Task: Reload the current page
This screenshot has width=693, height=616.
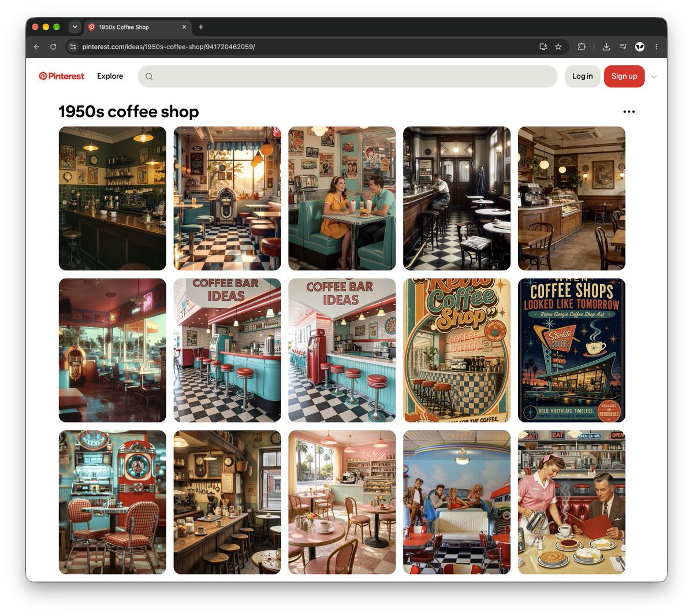Action: coord(53,47)
